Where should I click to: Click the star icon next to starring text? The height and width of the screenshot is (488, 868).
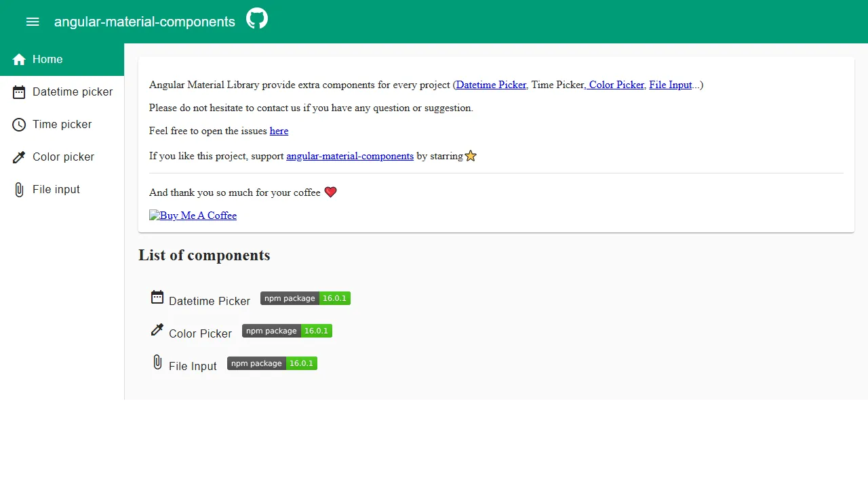(x=470, y=155)
